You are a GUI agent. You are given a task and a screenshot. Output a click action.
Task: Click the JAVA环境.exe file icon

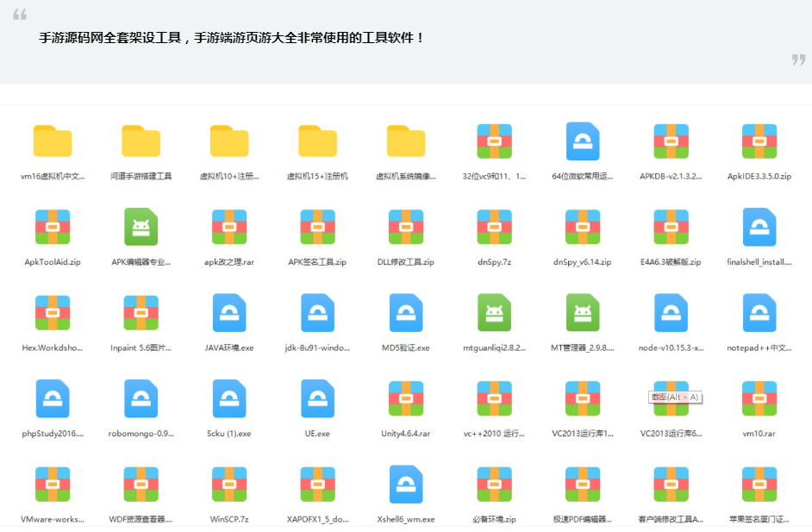pyautogui.click(x=229, y=313)
